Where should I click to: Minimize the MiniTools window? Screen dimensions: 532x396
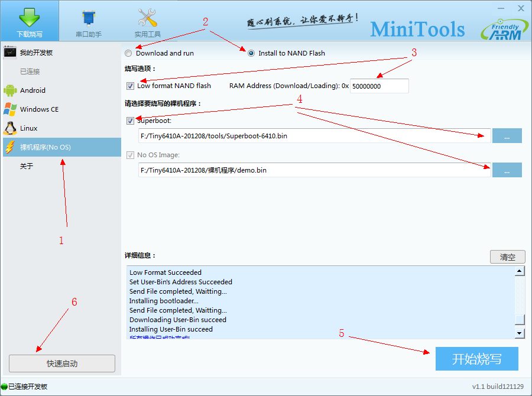501,8
